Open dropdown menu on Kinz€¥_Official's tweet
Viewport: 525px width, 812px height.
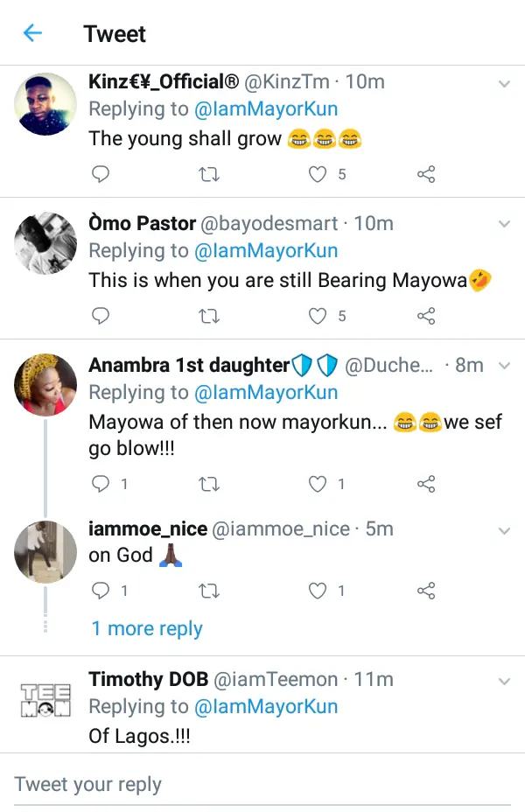[504, 83]
